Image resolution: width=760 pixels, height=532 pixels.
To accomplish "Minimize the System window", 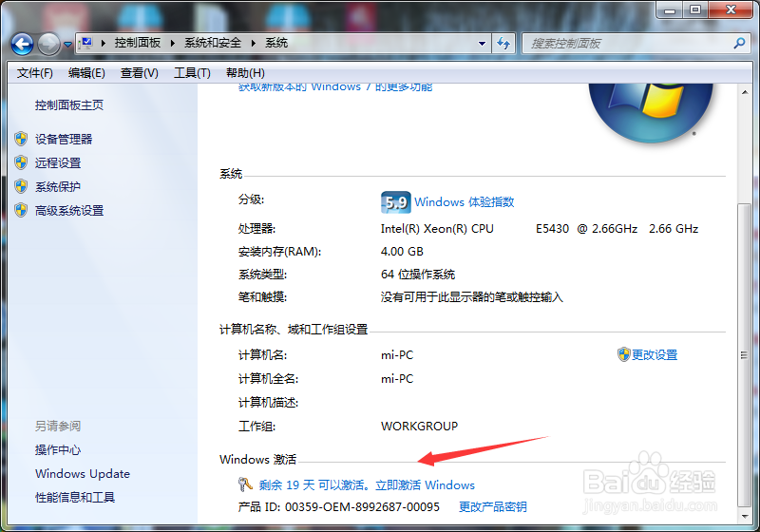I will pyautogui.click(x=670, y=9).
